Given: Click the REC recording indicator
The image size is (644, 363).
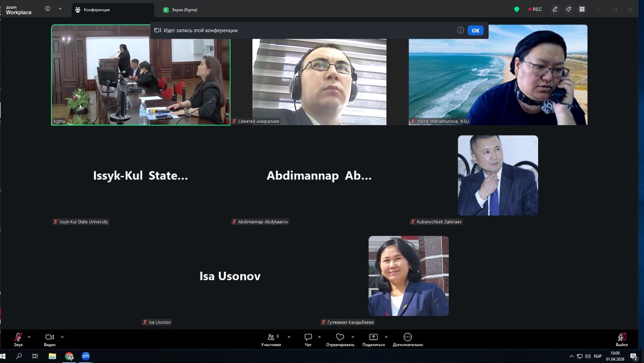Looking at the screenshot, I should click(x=535, y=9).
